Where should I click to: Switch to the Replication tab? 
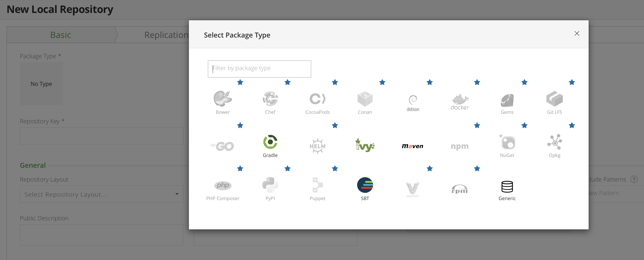click(x=166, y=35)
